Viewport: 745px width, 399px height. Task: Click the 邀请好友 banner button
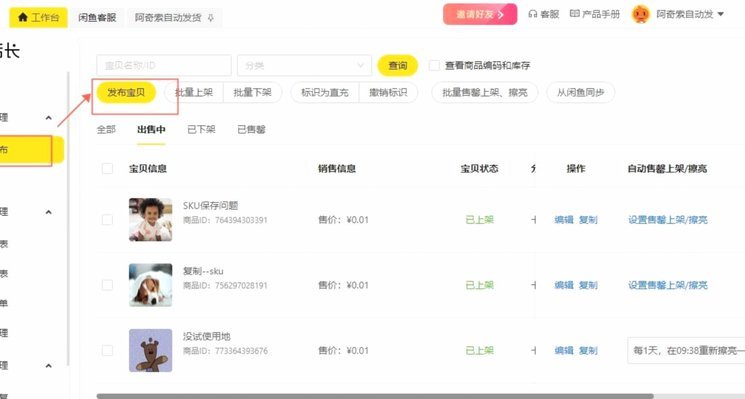coord(480,14)
